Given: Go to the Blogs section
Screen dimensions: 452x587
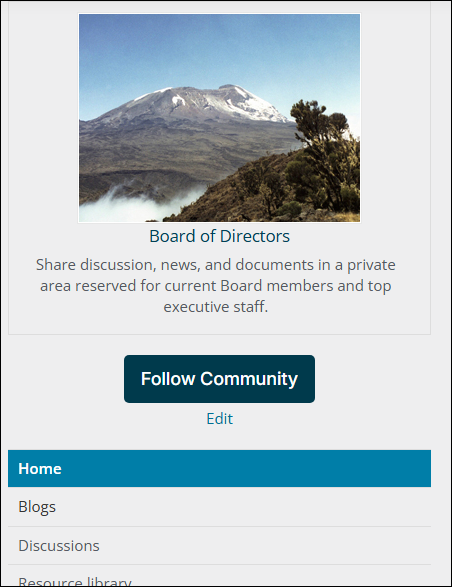Looking at the screenshot, I should (37, 507).
